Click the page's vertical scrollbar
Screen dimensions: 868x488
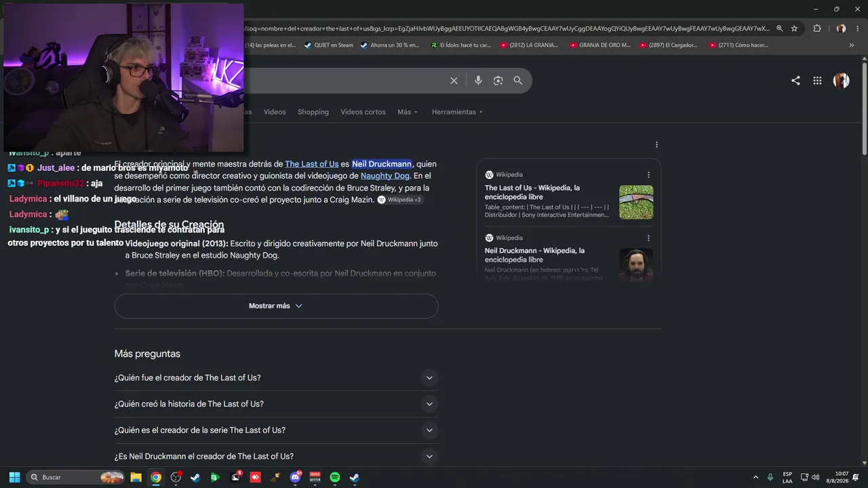tap(864, 108)
